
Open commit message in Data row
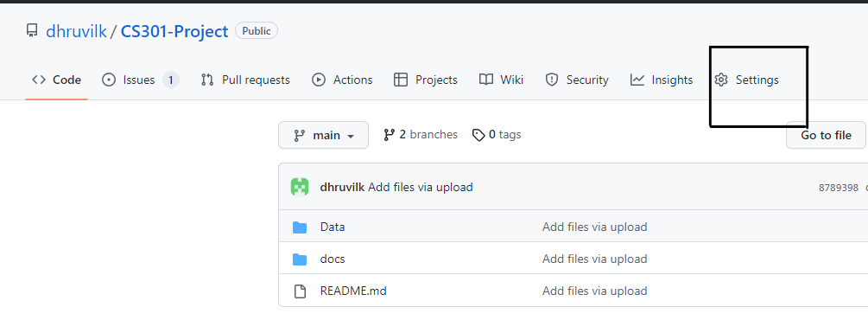pyautogui.click(x=594, y=227)
